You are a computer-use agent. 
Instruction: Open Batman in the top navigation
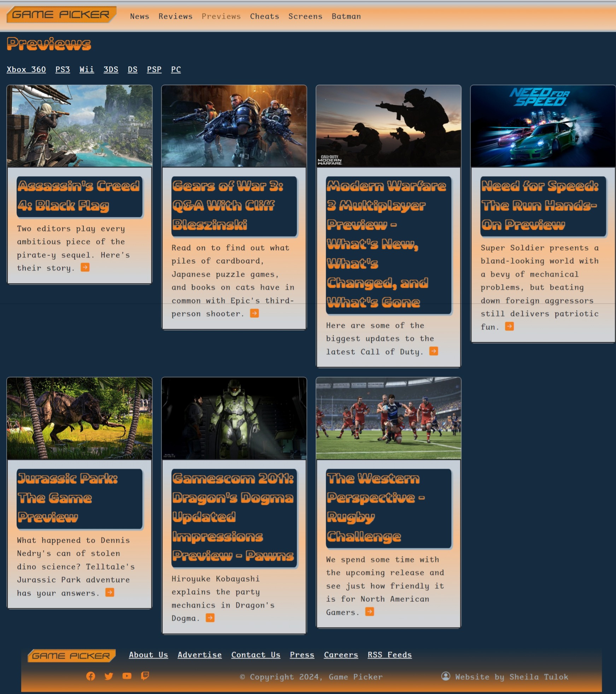click(x=346, y=16)
